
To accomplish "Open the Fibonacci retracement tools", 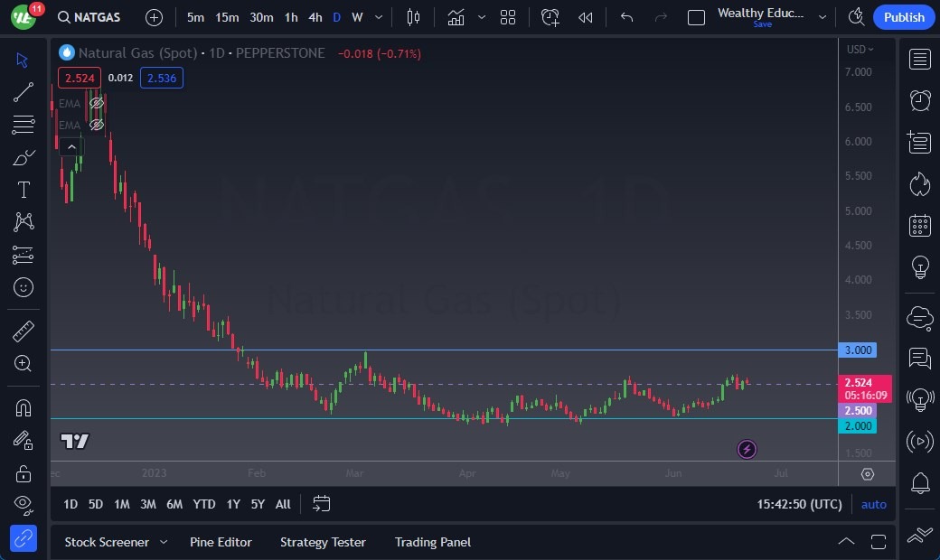I will pyautogui.click(x=23, y=125).
